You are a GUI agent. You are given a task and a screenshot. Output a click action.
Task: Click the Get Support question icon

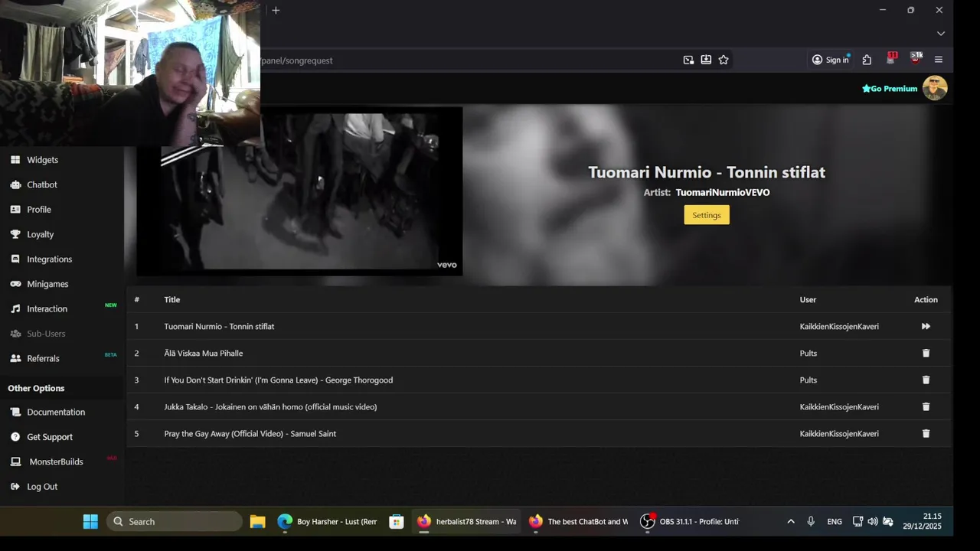pos(15,437)
